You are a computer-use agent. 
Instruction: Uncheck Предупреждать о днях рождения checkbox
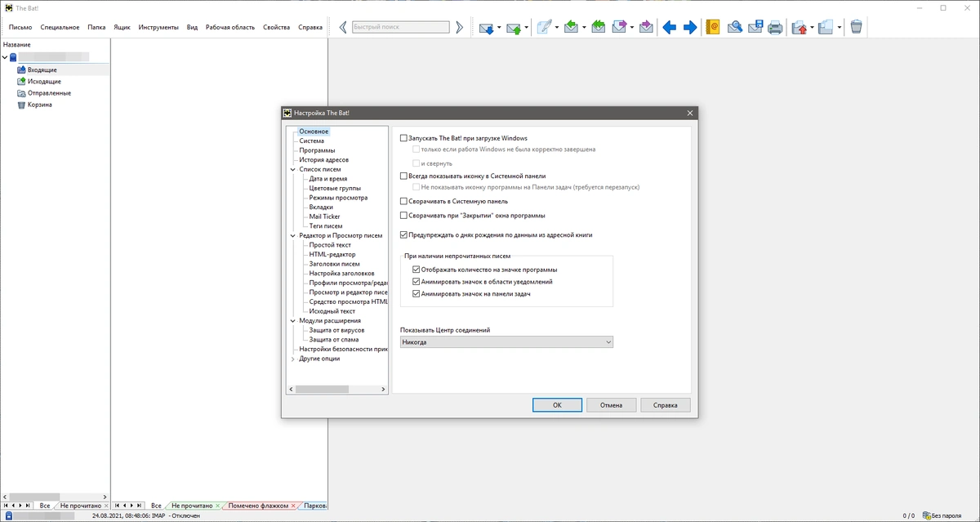(403, 234)
